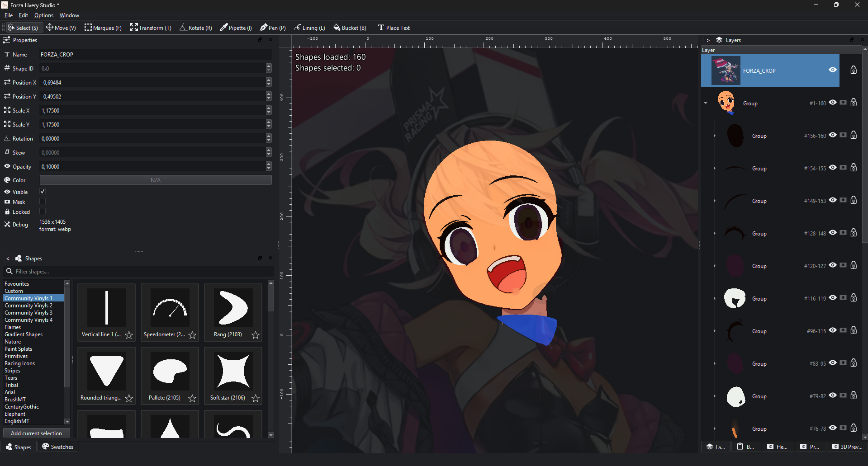Star the Rounded triangle shape
This screenshot has width=868, height=466.
[x=129, y=398]
